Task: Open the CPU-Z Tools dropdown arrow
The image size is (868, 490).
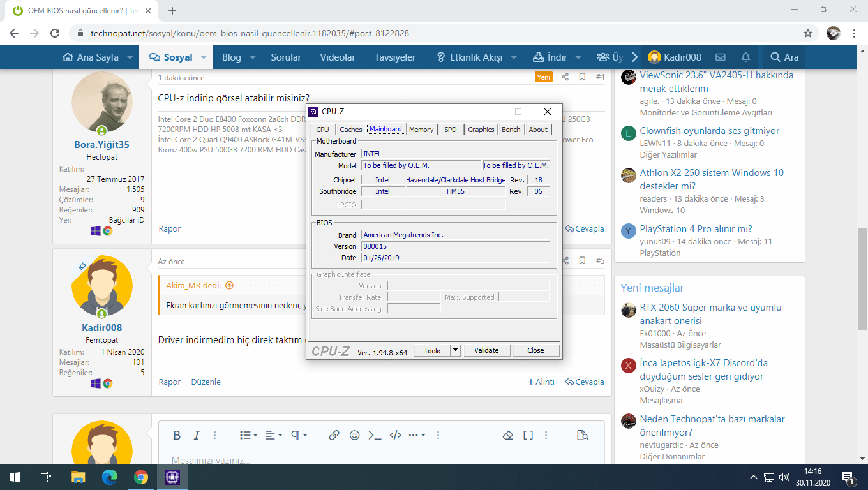Action: pos(455,350)
